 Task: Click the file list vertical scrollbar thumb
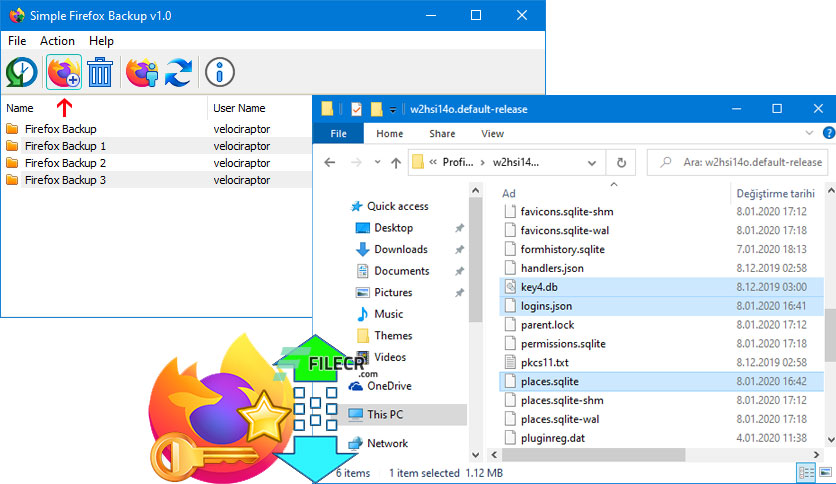tap(830, 335)
